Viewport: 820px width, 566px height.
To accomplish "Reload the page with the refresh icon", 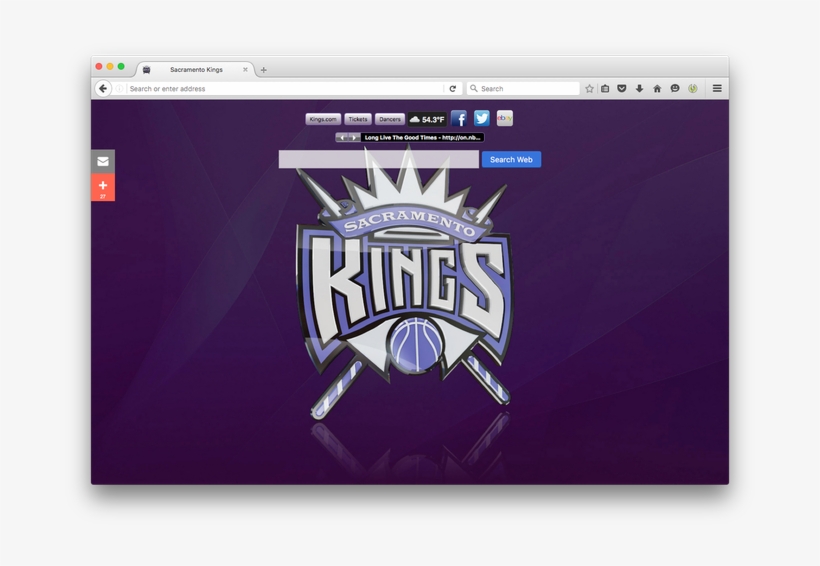I will (x=452, y=89).
